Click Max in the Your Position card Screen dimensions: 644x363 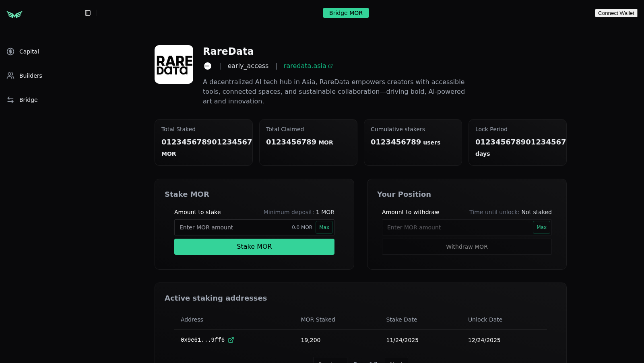[541, 227]
